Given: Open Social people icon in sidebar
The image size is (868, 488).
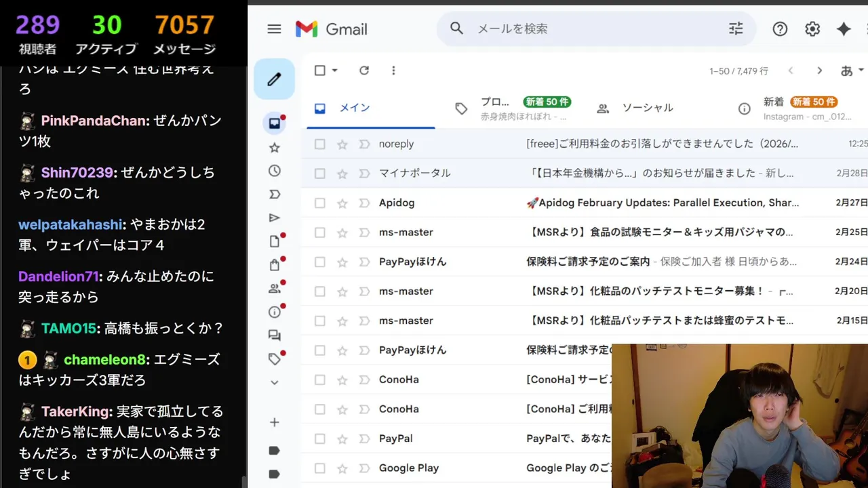Looking at the screenshot, I should pos(275,288).
